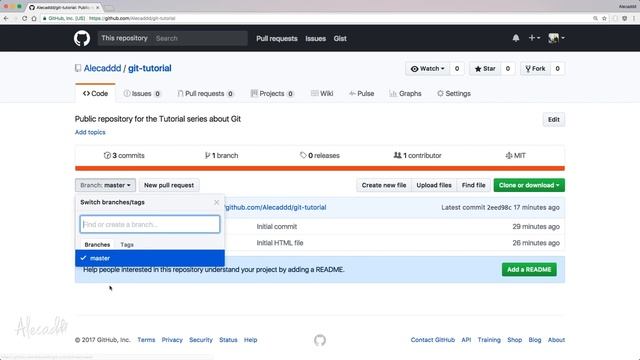Click the GitHub Octocat logo in header
Image resolution: width=640 pixels, height=360 pixels.
[x=82, y=38]
